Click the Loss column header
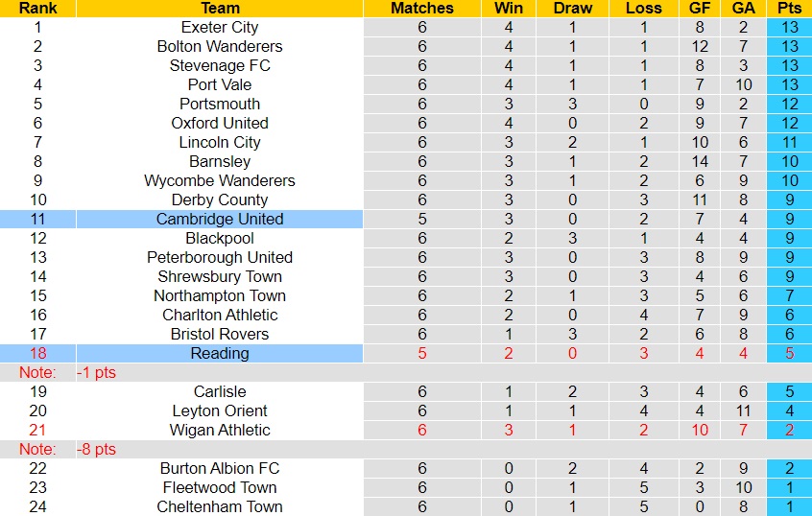The width and height of the screenshot is (812, 516). (643, 8)
